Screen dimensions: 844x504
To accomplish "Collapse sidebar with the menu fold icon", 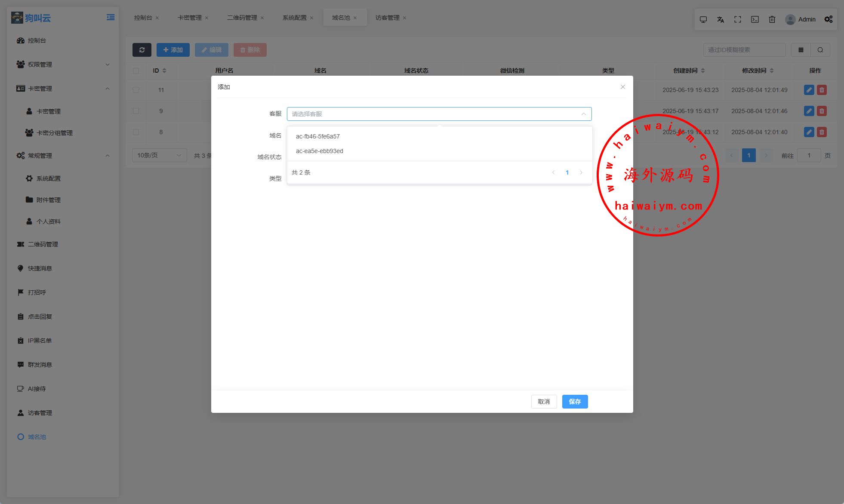I will (111, 17).
